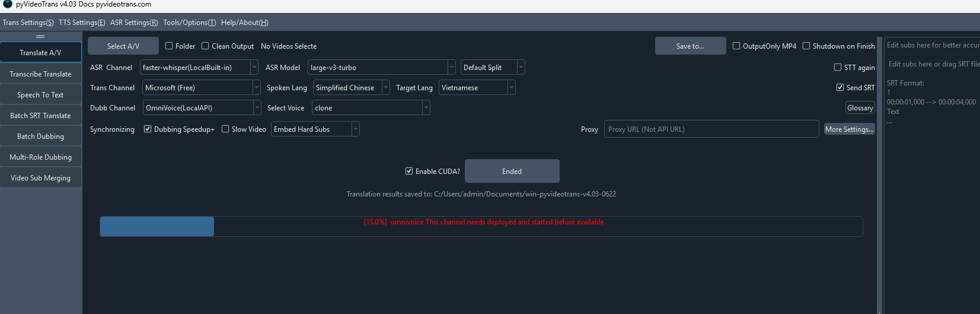Open the ASR Settings menu
The image size is (980, 314).
134,23
